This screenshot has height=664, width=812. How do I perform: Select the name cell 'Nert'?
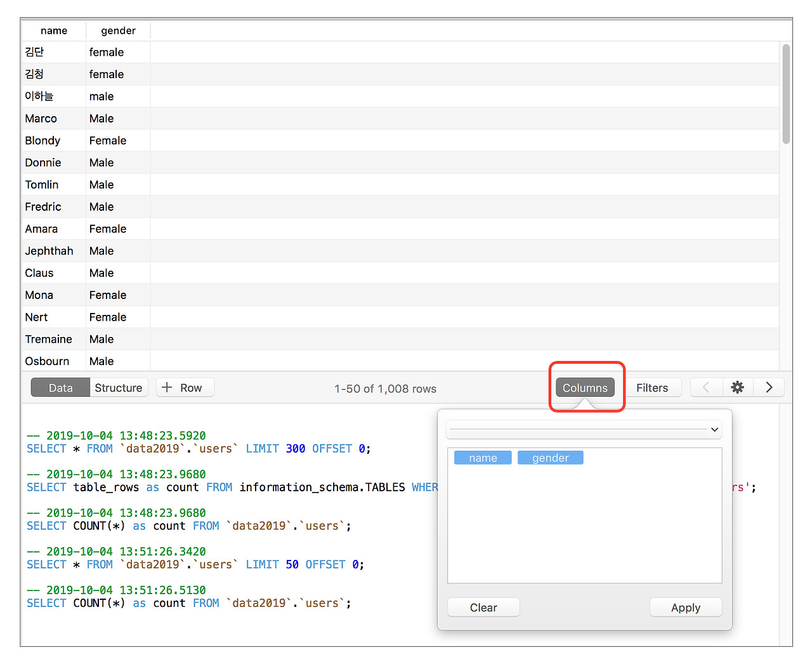click(54, 317)
